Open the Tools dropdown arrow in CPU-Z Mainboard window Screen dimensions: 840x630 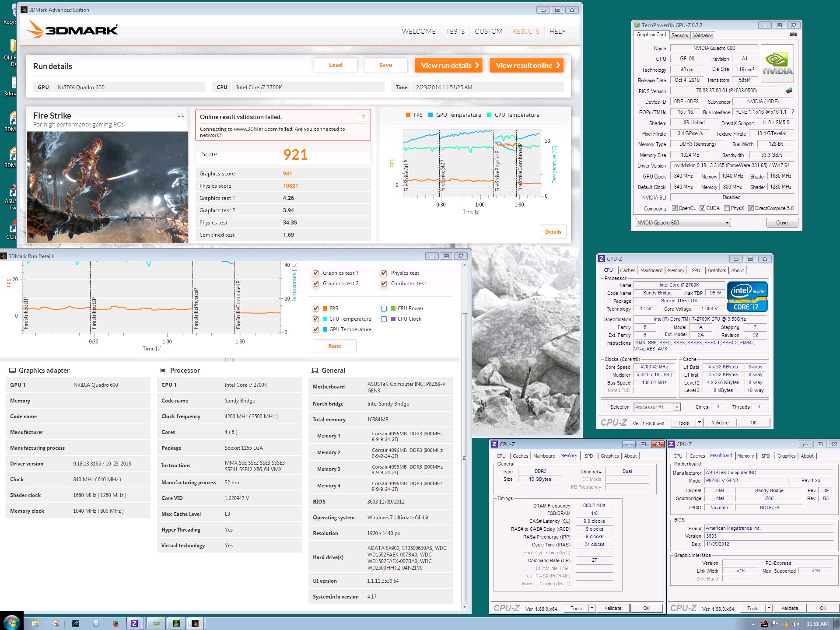pos(769,608)
